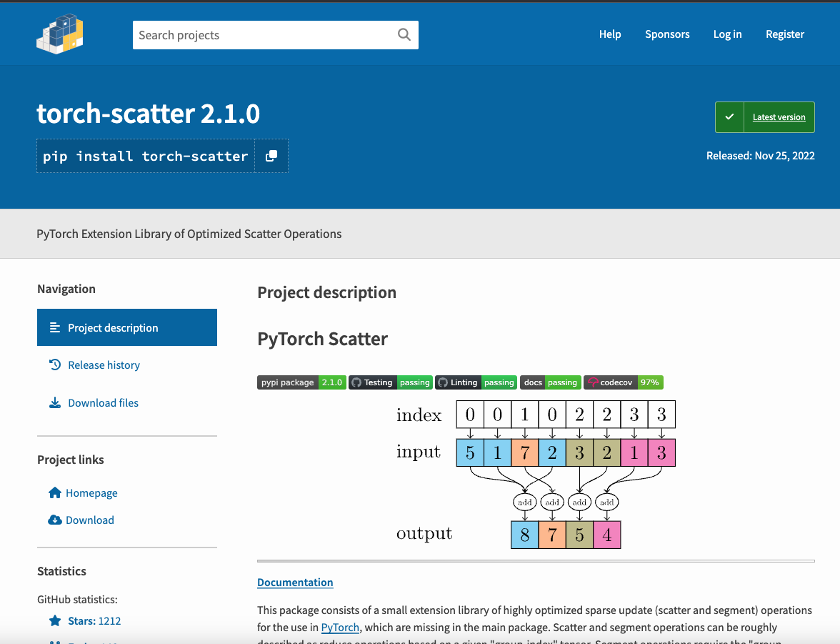
Task: Click the Release history clock icon
Action: pos(54,365)
